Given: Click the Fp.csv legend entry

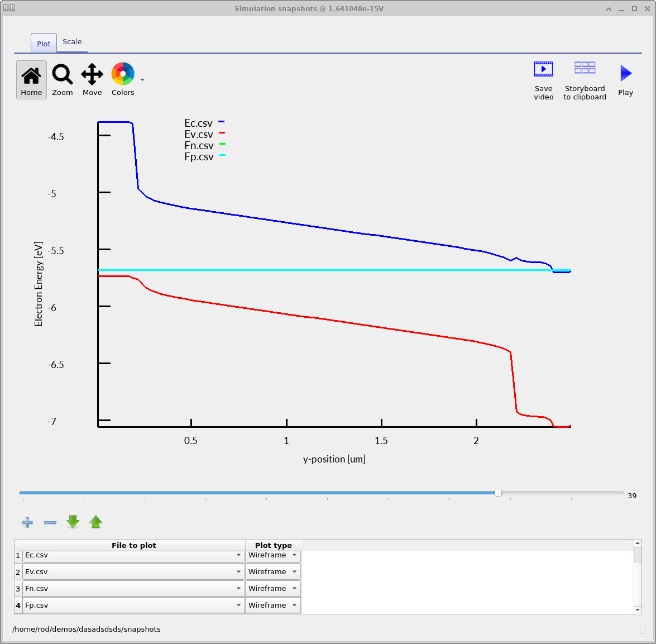Looking at the screenshot, I should pyautogui.click(x=204, y=157).
